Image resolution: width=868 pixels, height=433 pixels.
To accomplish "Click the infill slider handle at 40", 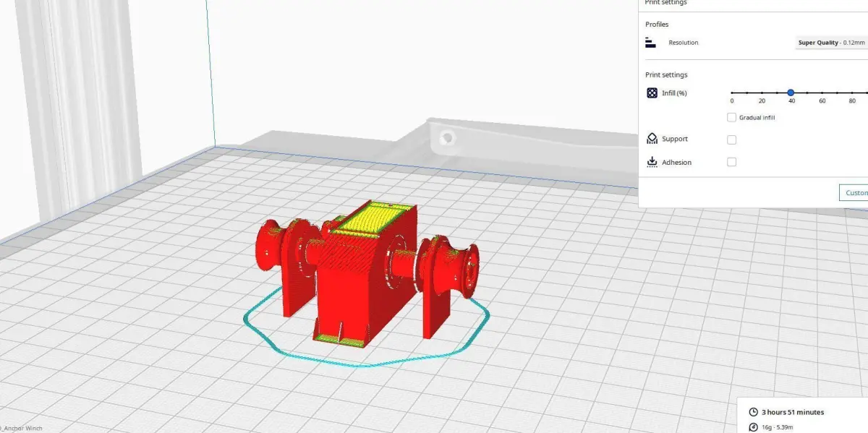I will coord(791,93).
